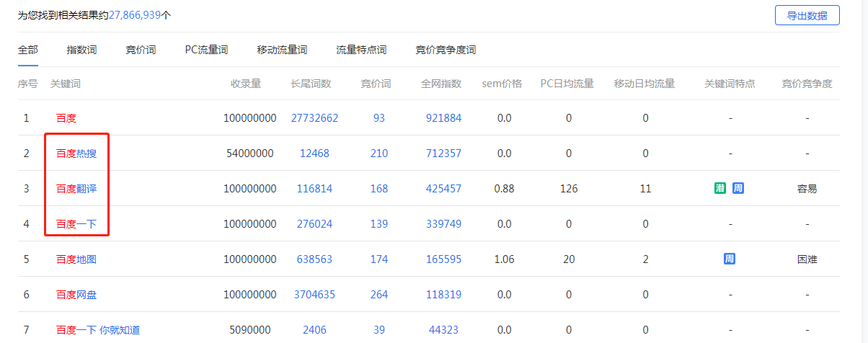Click index value 425457
This screenshot has height=343, width=868.
pyautogui.click(x=443, y=189)
